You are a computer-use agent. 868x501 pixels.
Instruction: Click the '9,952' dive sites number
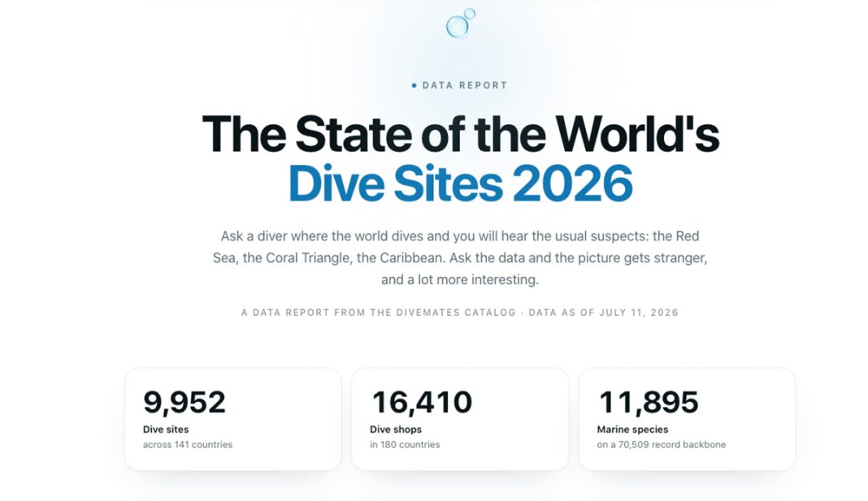click(x=184, y=402)
